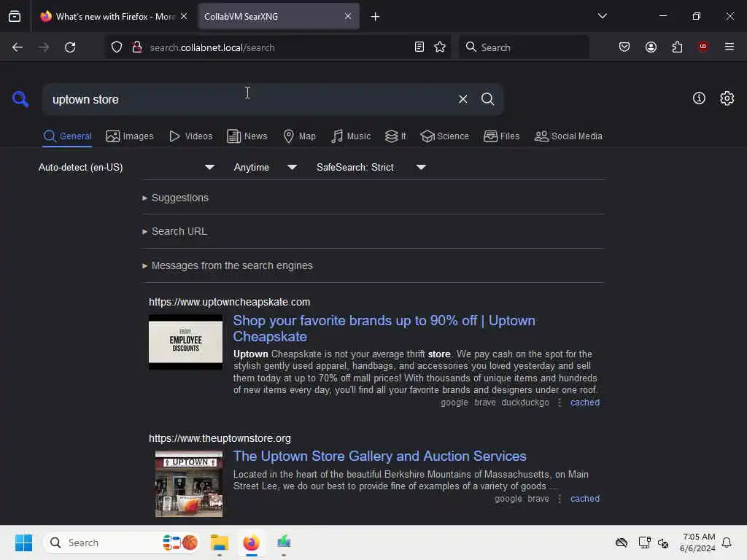Image resolution: width=747 pixels, height=560 pixels.
Task: Switch to Files category
Action: [501, 136]
